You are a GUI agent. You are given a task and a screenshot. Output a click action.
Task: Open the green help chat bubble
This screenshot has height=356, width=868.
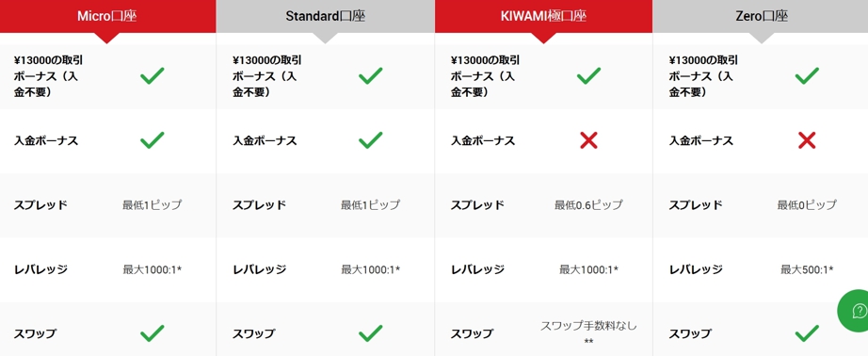click(x=854, y=311)
